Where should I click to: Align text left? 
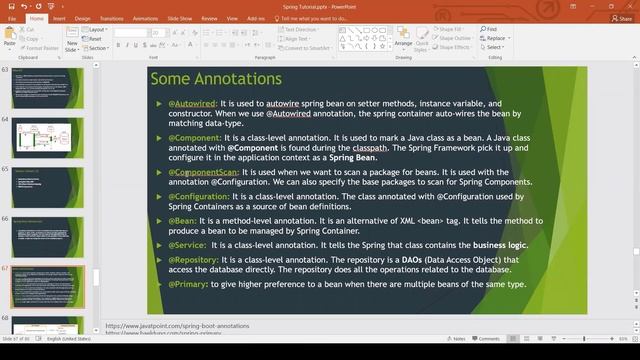coord(206,45)
